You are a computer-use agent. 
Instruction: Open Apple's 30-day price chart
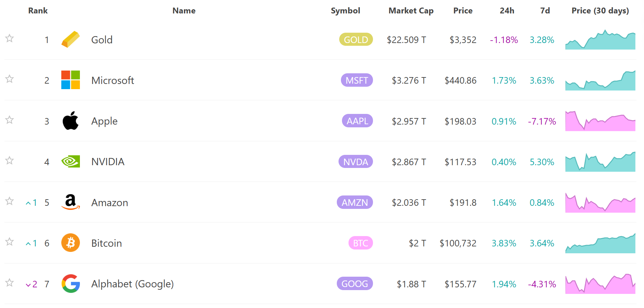600,121
